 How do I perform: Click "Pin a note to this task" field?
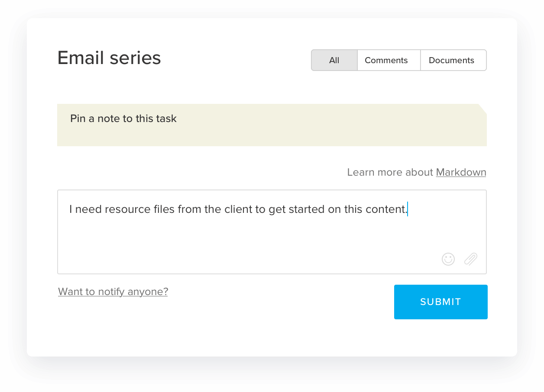[123, 119]
